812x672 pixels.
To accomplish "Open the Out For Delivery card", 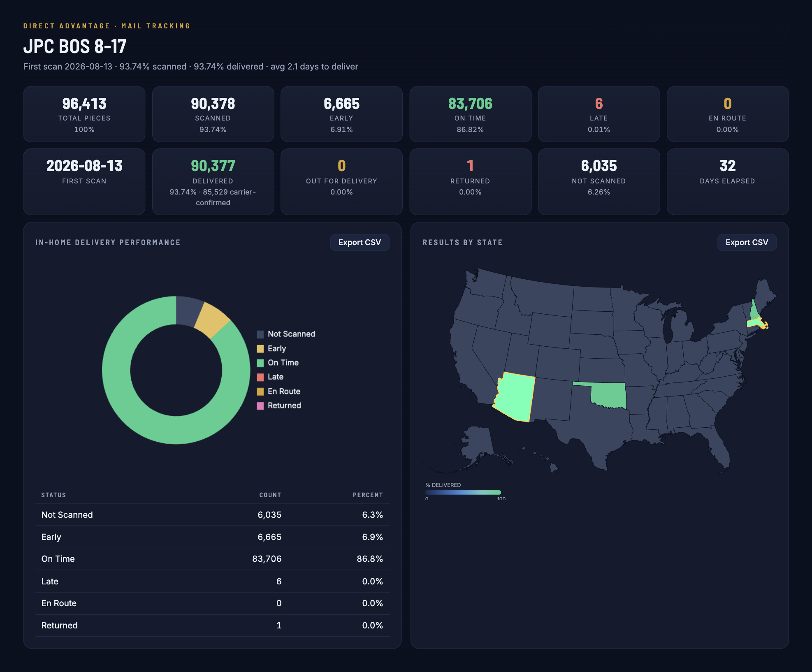I will click(341, 182).
